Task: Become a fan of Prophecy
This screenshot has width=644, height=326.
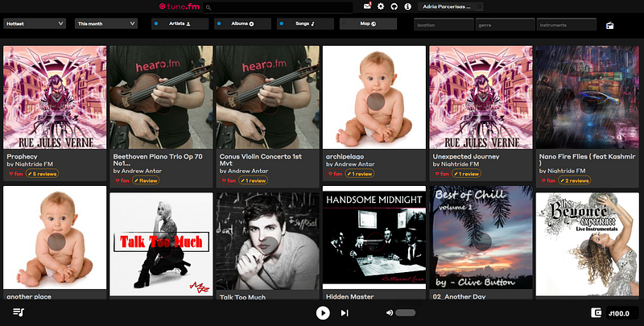Action: coord(16,174)
